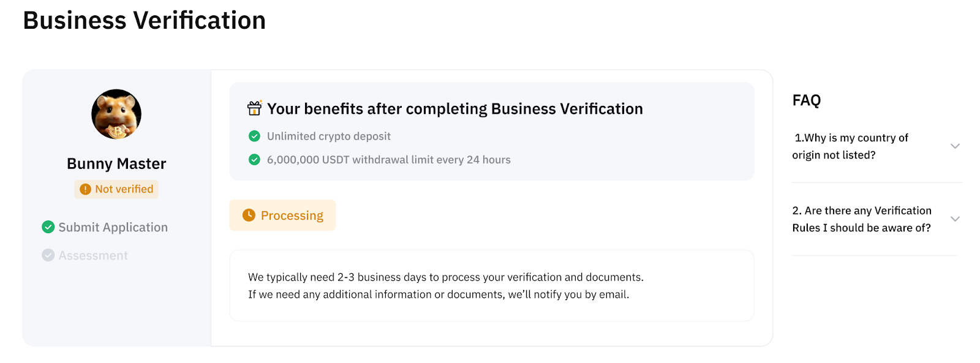Click the Bunny Master account name

116,163
